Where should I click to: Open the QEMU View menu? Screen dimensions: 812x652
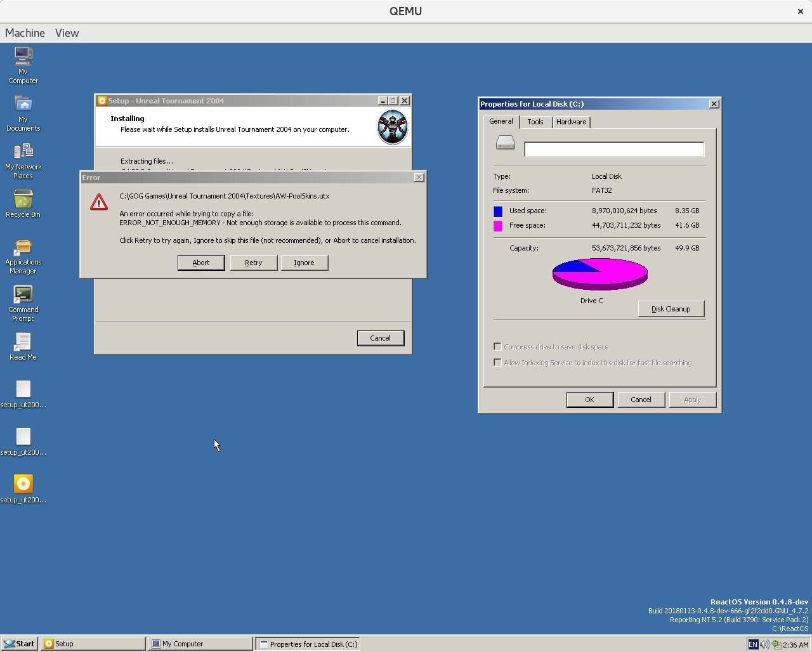[67, 33]
